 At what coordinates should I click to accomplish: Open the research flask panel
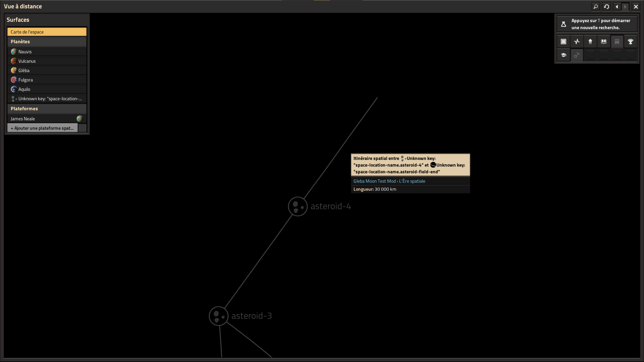point(597,24)
